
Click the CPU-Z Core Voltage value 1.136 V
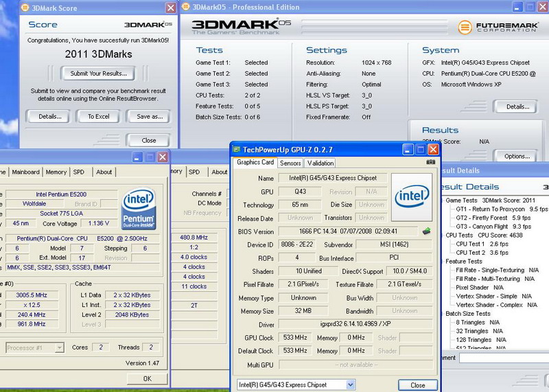98,223
